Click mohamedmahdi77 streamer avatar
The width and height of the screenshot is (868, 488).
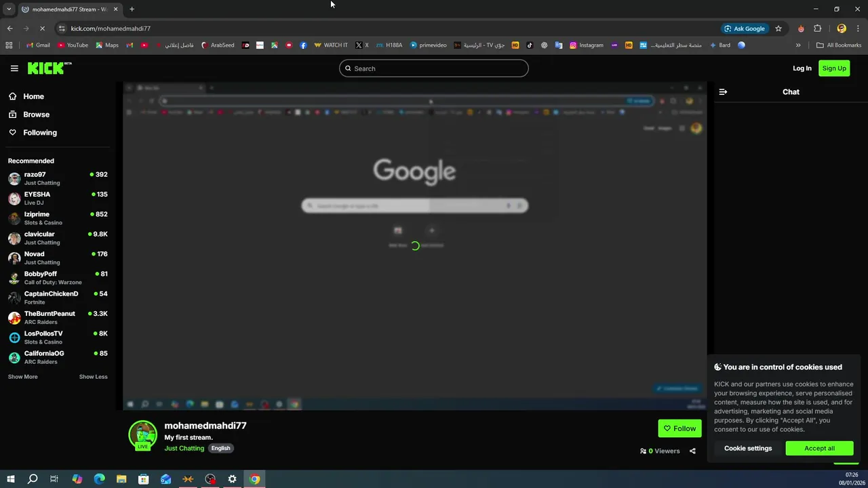pos(142,435)
